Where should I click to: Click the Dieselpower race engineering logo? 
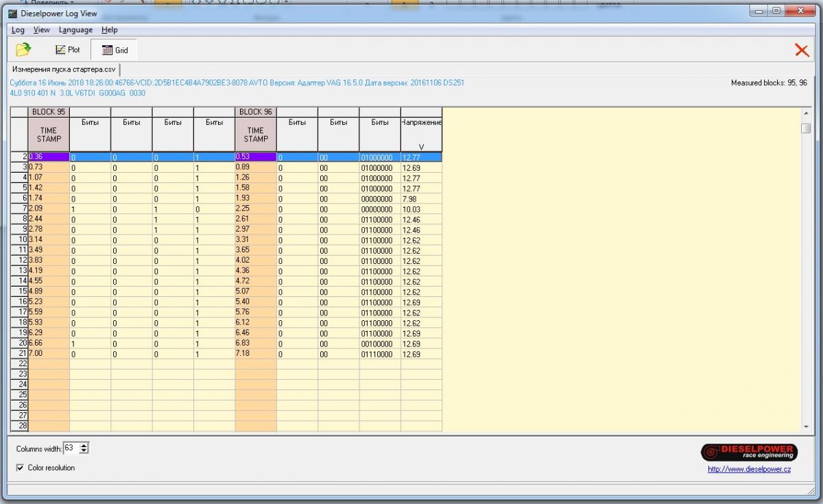point(749,452)
